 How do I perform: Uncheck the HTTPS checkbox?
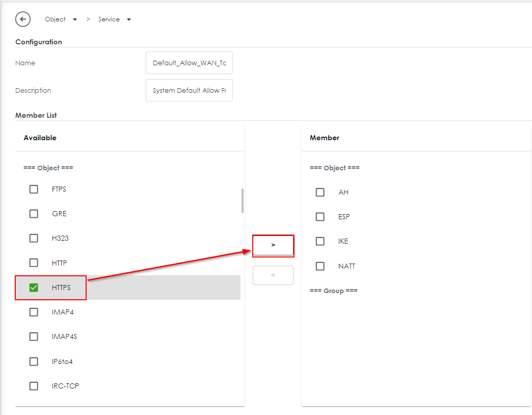click(34, 288)
